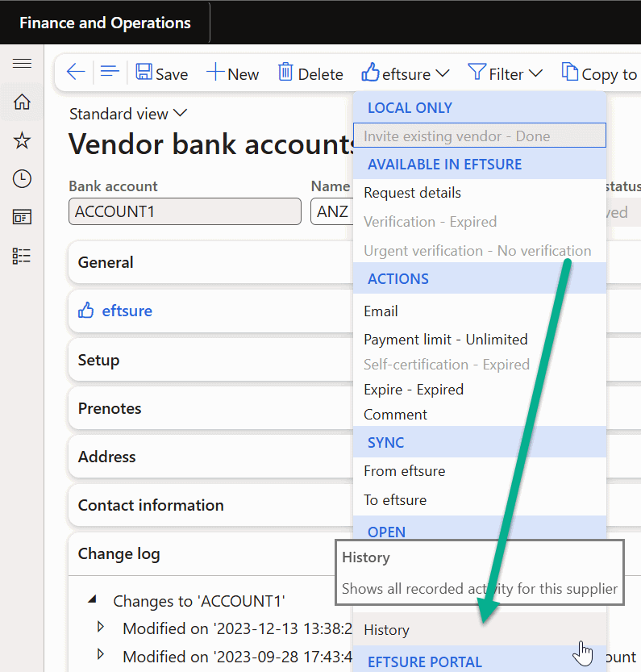Expand the eftsure fast tab section
The height and width of the screenshot is (672, 641).
[210, 311]
